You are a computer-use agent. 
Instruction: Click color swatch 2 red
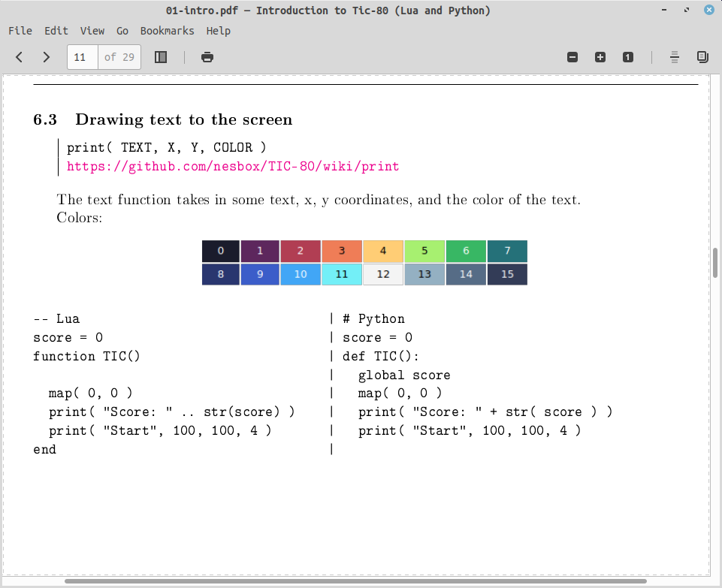click(301, 251)
